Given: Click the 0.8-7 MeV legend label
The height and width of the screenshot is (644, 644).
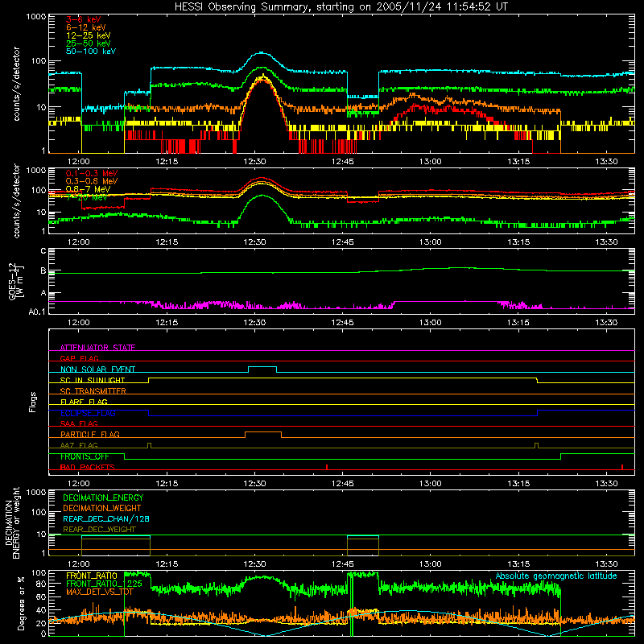Looking at the screenshot, I should pos(88,189).
